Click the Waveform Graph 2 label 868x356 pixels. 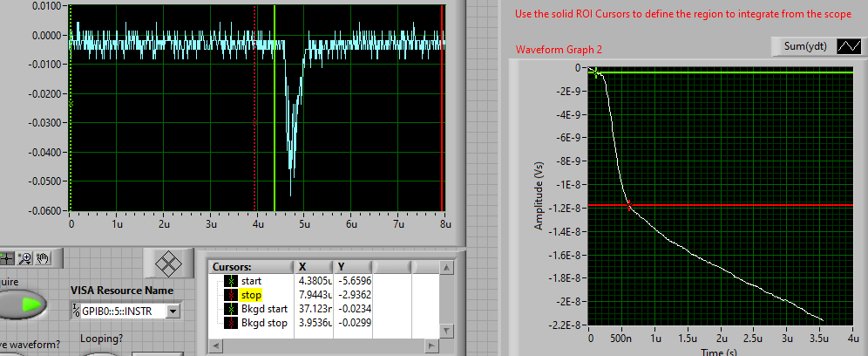coord(559,50)
